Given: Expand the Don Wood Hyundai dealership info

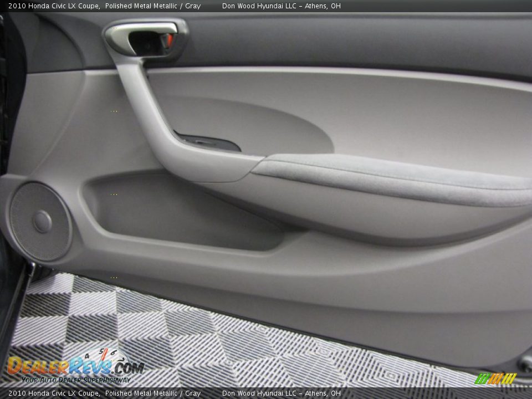Looking at the screenshot, I should pyautogui.click(x=280, y=6).
